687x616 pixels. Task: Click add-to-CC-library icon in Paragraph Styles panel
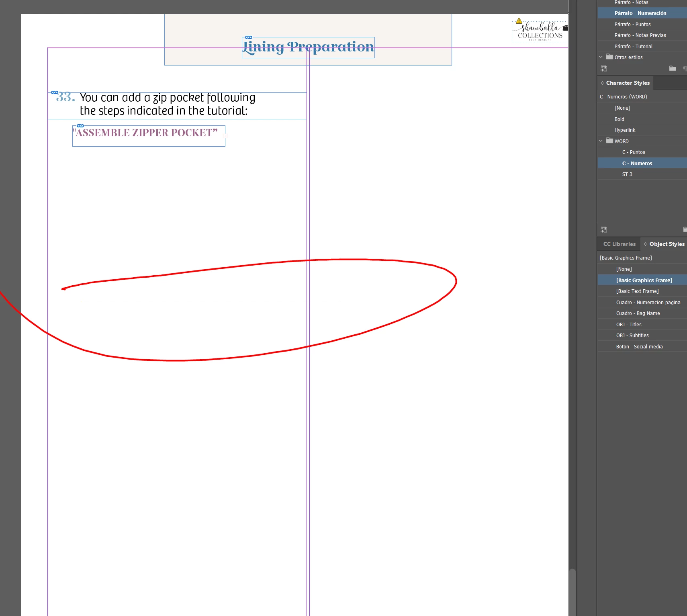pyautogui.click(x=604, y=69)
